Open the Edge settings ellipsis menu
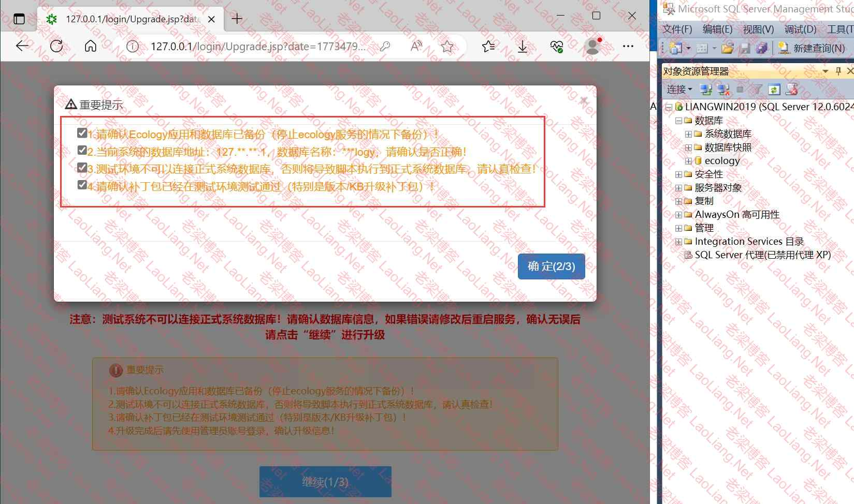This screenshot has width=854, height=504. (628, 47)
